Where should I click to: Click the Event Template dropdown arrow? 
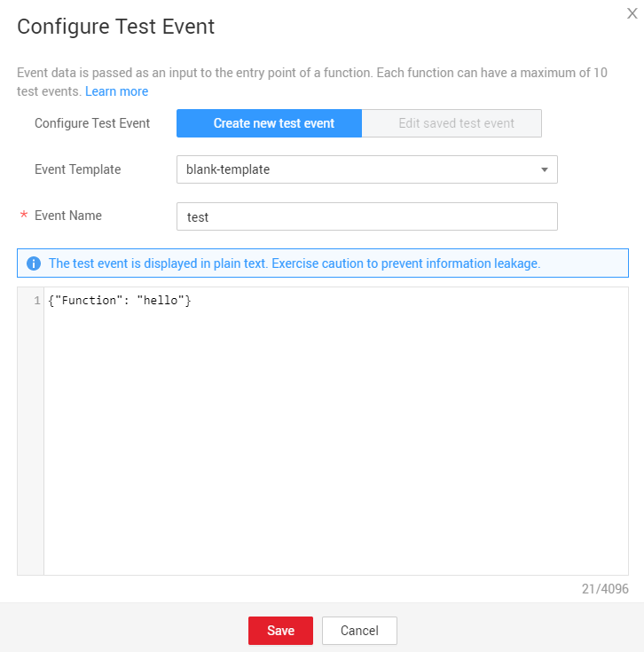click(x=544, y=169)
